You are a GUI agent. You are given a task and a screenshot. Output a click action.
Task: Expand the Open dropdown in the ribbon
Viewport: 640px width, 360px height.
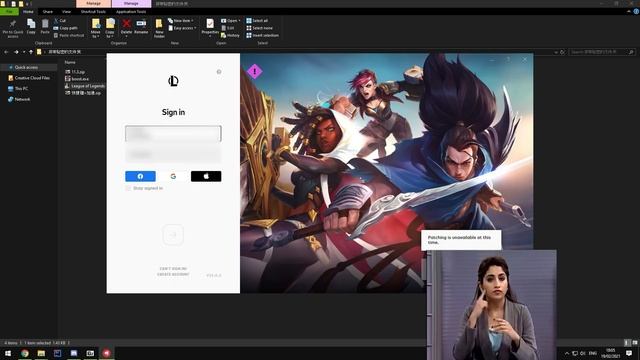231,20
